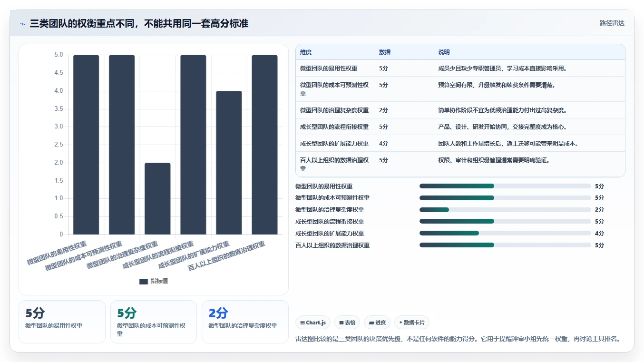Click description 预算空间有限，升级触发和续费条件需要清楚
This screenshot has width=644, height=362.
(x=497, y=85)
